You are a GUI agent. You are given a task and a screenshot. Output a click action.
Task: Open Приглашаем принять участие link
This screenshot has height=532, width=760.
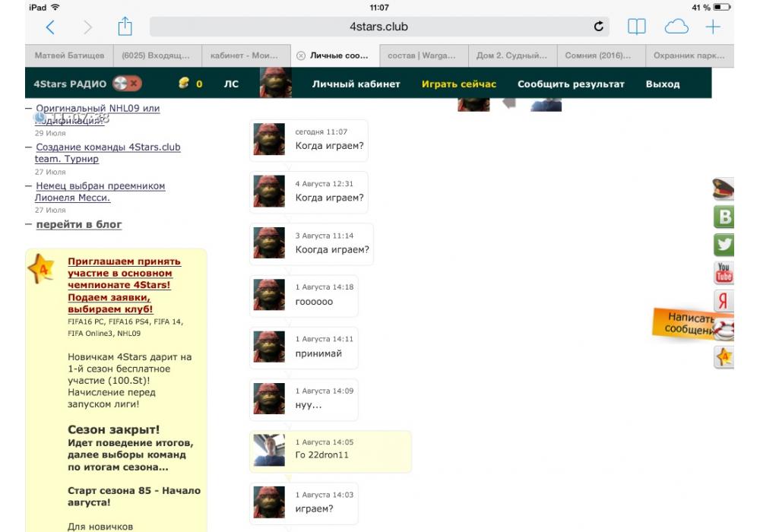click(124, 285)
